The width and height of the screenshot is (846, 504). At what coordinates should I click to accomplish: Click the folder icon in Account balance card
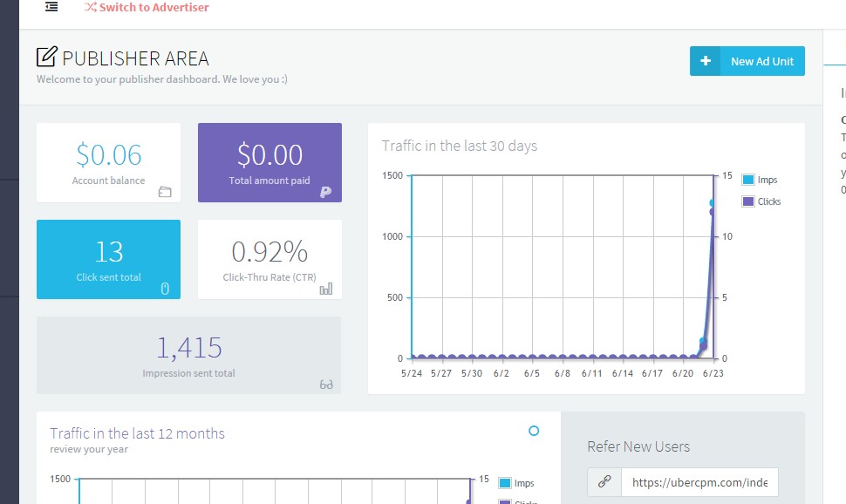tap(165, 192)
